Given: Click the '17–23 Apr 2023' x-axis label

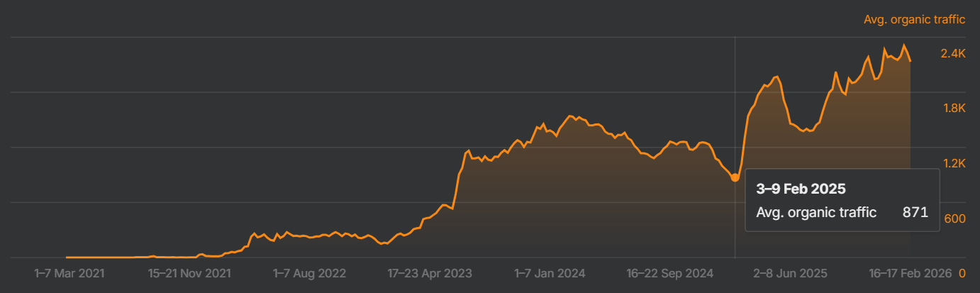Looking at the screenshot, I should 430,272.
